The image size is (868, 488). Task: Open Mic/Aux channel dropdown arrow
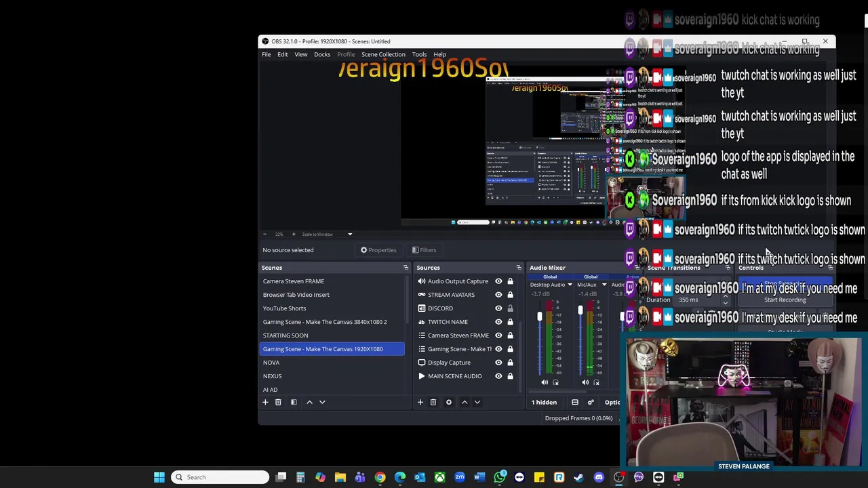pos(604,285)
